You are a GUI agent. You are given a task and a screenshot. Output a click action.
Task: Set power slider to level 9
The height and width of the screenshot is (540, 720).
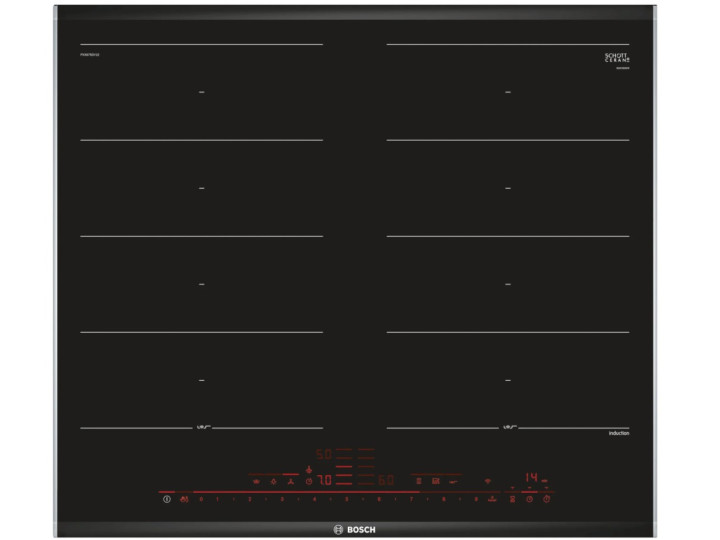click(x=476, y=499)
